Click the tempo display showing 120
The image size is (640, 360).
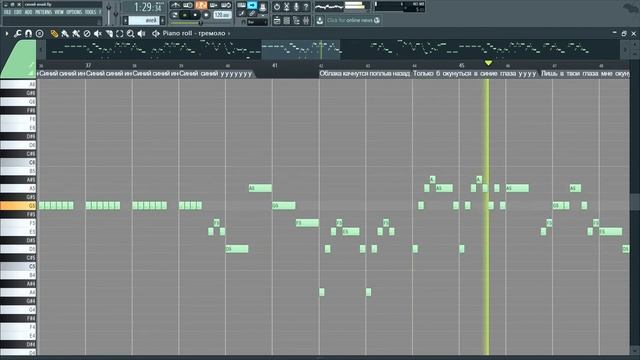click(222, 15)
